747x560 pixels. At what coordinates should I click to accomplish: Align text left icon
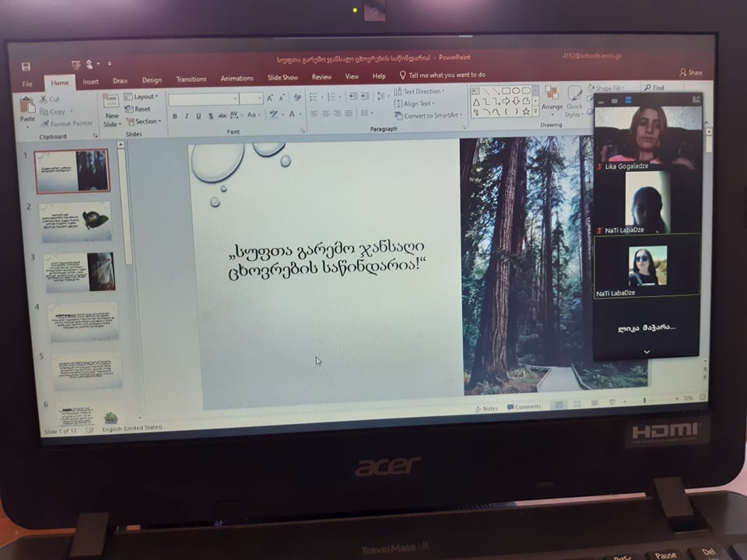coord(314,114)
